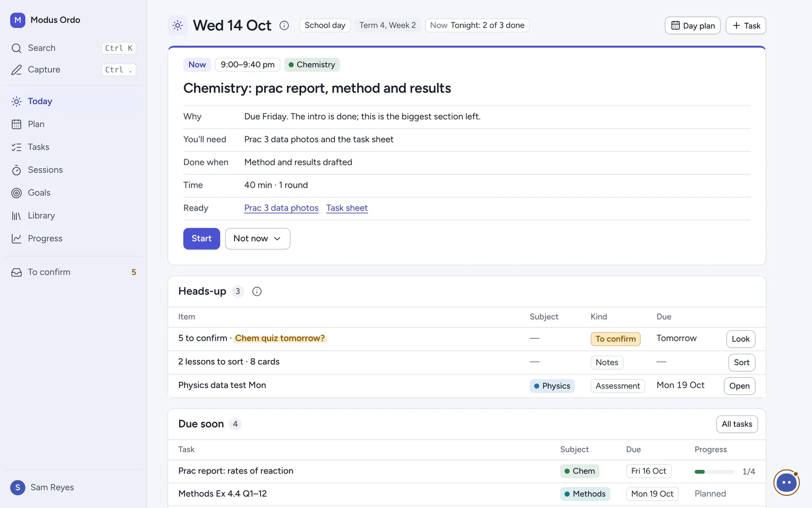Viewport: 812px width, 508px height.
Task: Click Chem quiz tomorrow? highlighted text
Action: pyautogui.click(x=280, y=338)
